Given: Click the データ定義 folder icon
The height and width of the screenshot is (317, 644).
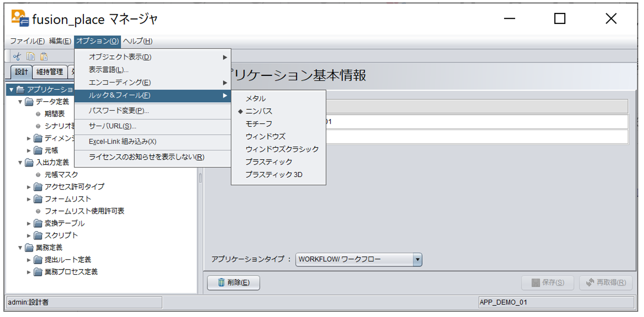Looking at the screenshot, I should pyautogui.click(x=29, y=102).
